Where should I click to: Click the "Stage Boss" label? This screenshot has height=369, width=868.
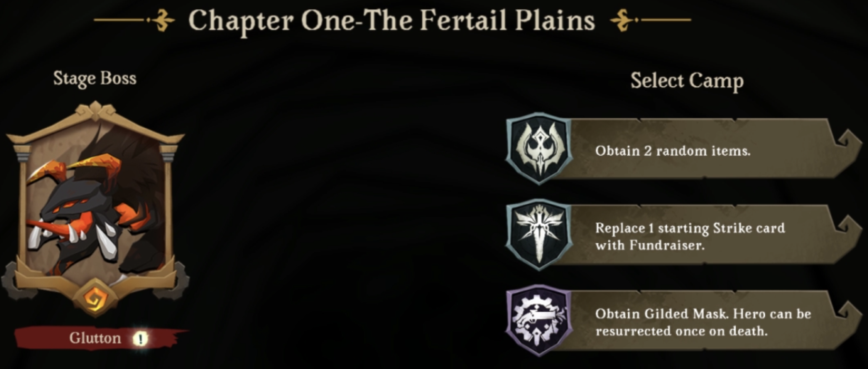tap(95, 78)
